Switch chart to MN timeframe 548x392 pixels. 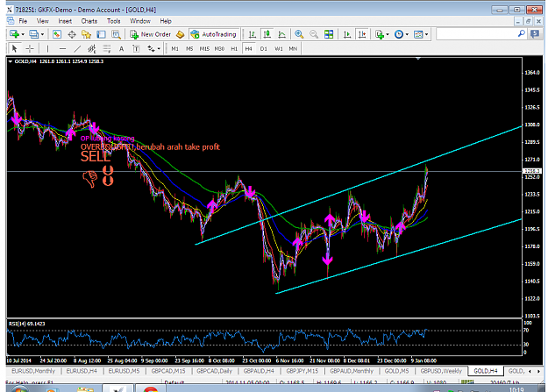pos(293,48)
